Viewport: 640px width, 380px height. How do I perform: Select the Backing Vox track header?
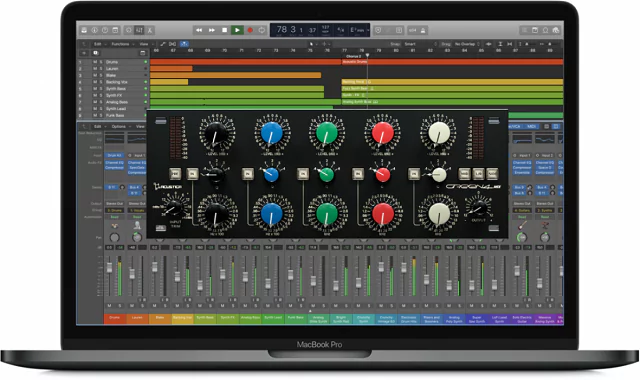tap(112, 82)
